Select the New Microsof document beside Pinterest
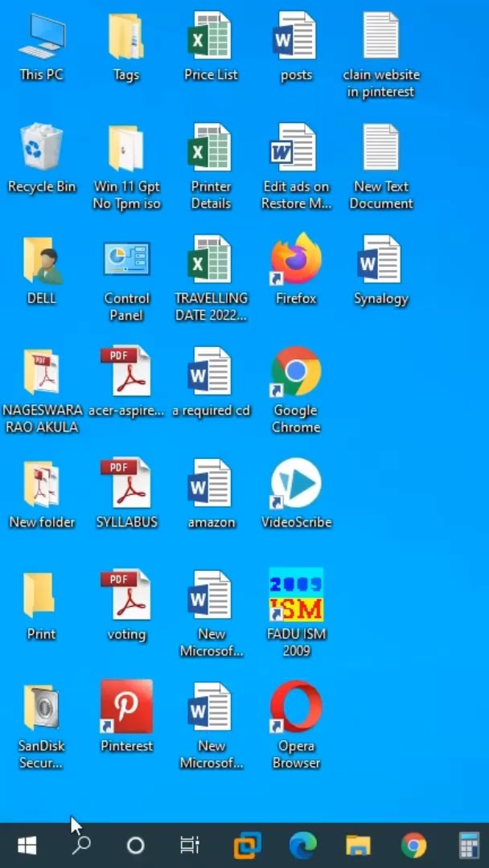The width and height of the screenshot is (489, 868). (209, 706)
